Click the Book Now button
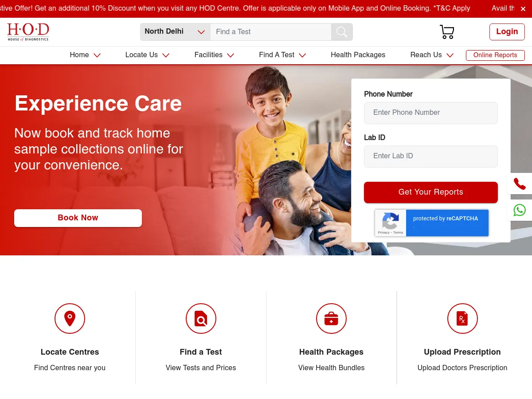Screen dimensions: 532x399 click(x=78, y=218)
